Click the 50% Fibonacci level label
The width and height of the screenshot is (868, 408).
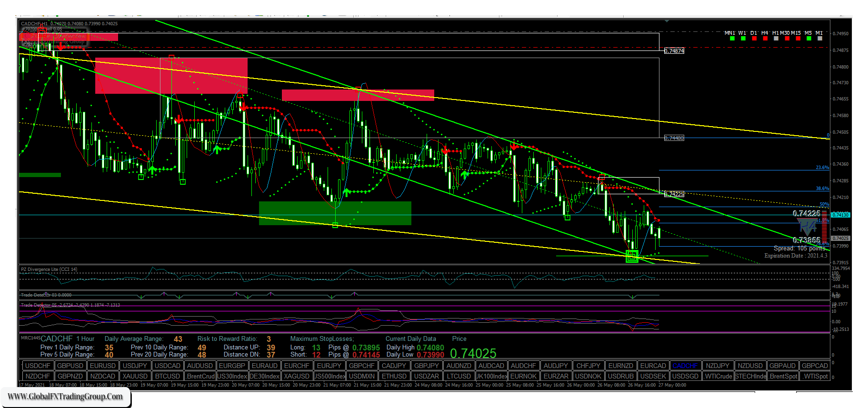pyautogui.click(x=824, y=204)
